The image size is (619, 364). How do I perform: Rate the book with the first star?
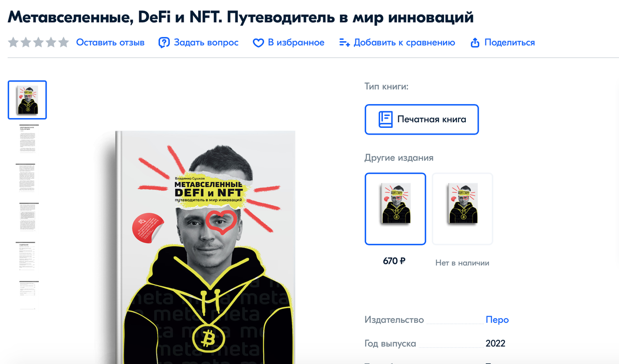pos(13,42)
